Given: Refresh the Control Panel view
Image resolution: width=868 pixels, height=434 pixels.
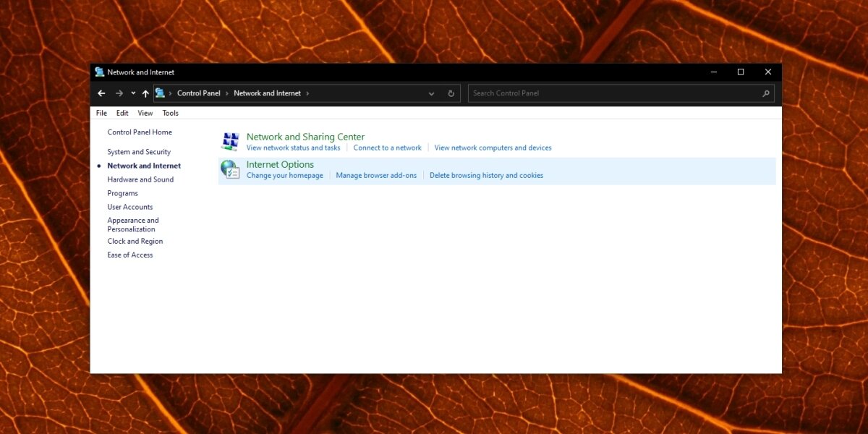Looking at the screenshot, I should coord(451,93).
